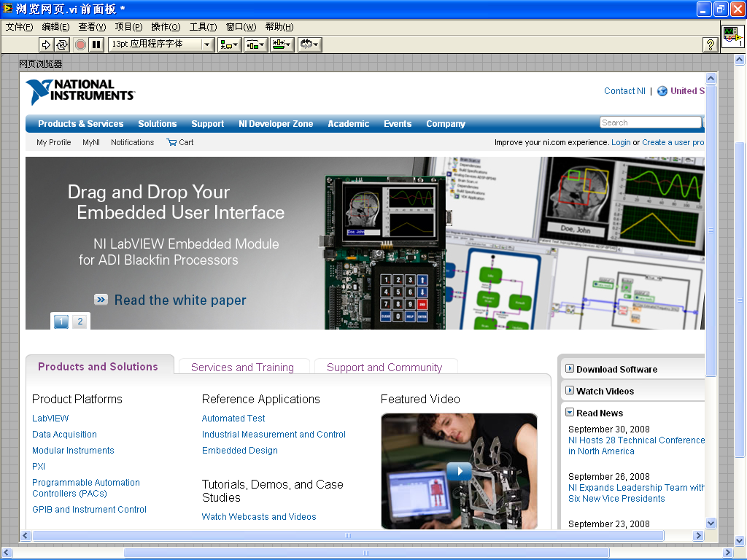The width and height of the screenshot is (747, 560).
Task: Open NI Hosts 28 Technical Conference news
Action: (636, 446)
